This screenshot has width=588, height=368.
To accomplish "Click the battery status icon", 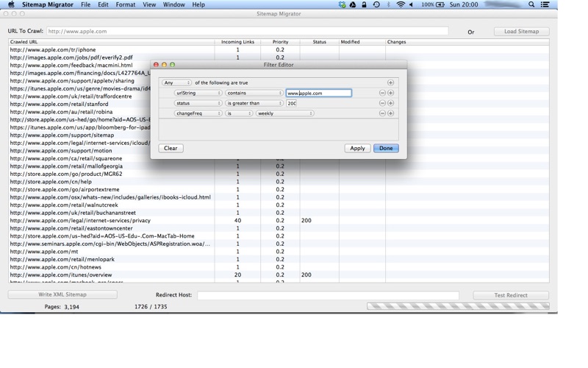I will tap(440, 4).
